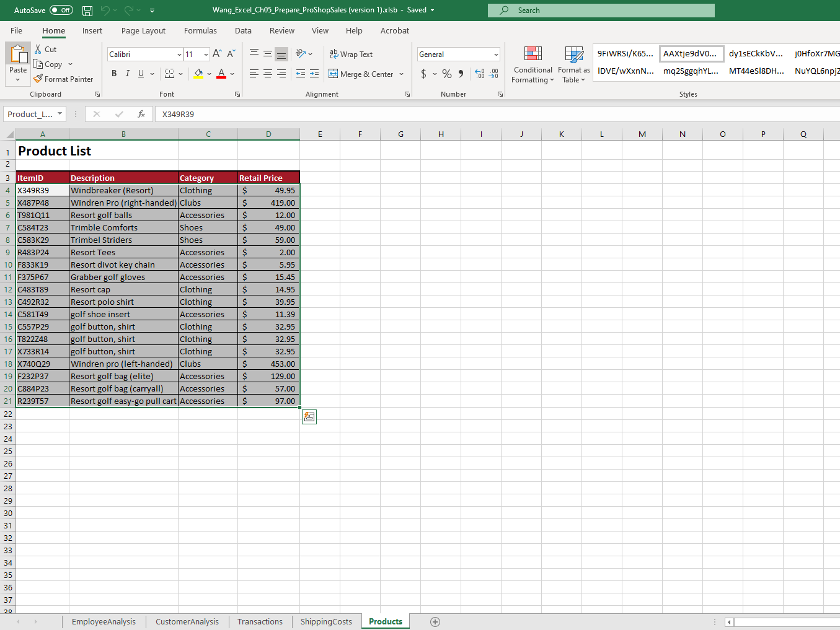Click the Insert Function fx icon

(141, 114)
